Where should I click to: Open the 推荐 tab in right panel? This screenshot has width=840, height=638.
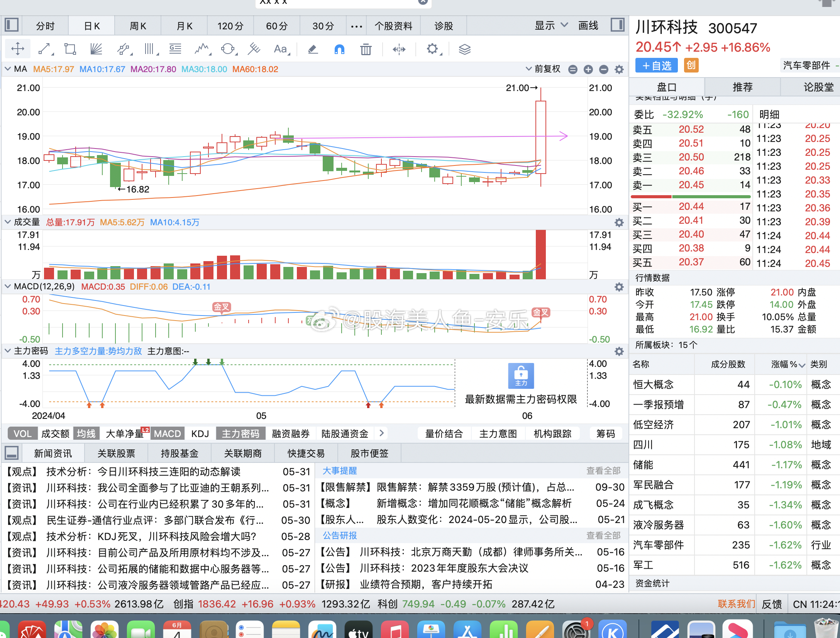[x=742, y=87]
